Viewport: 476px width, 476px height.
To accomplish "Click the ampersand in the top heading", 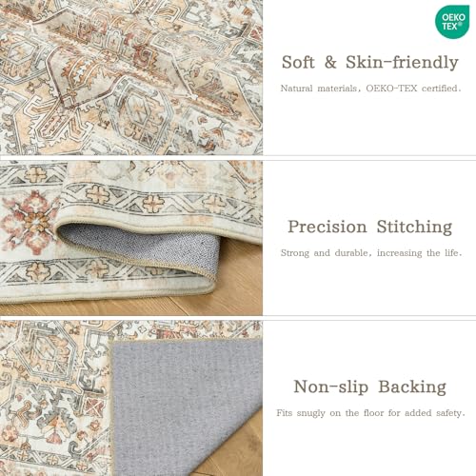I will [330, 62].
